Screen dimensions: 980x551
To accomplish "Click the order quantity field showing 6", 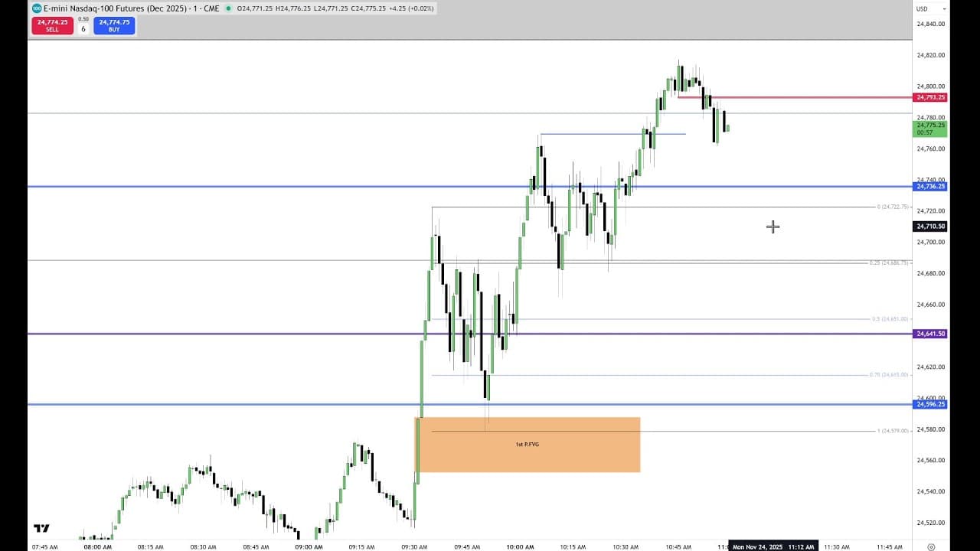I will [x=83, y=28].
